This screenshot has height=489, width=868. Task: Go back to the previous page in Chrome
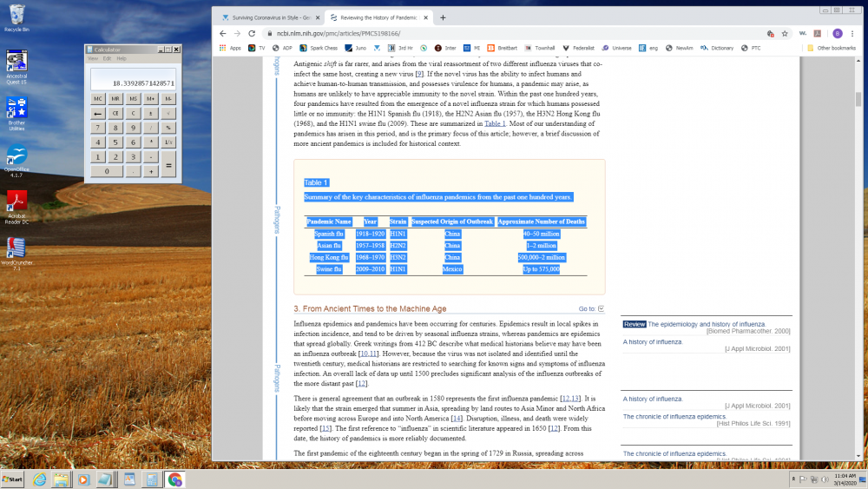click(223, 33)
